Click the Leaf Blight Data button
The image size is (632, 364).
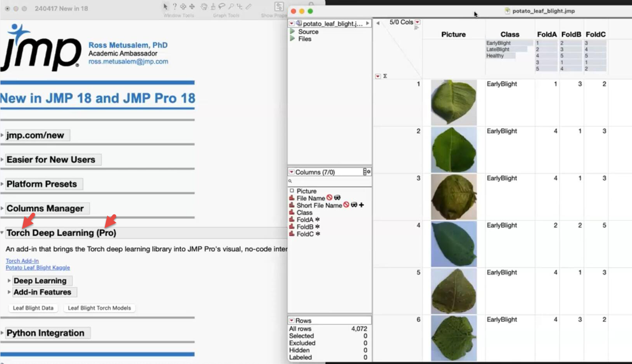[33, 308]
